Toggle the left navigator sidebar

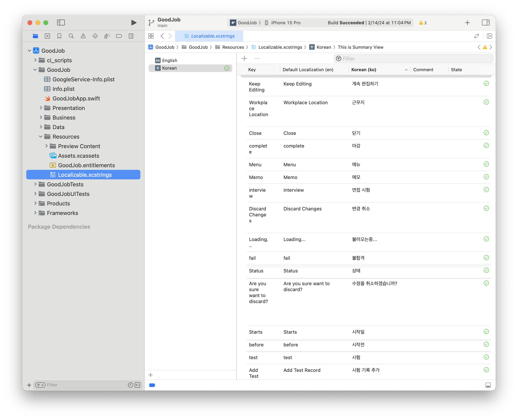point(61,23)
